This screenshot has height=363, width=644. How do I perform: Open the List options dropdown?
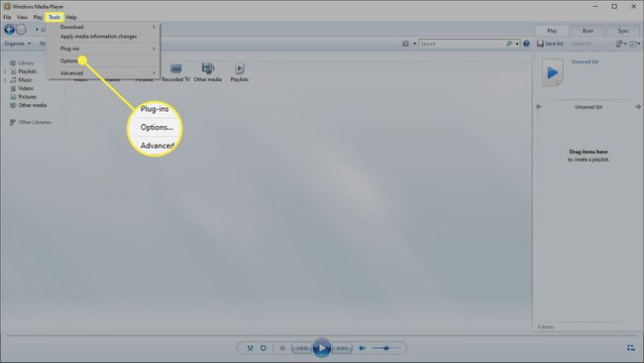coord(621,44)
